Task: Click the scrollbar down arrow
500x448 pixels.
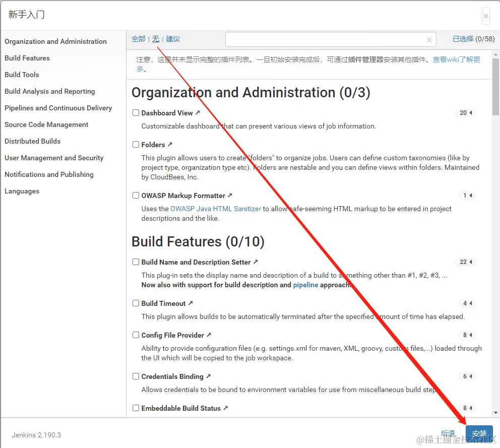Action: click(495, 413)
